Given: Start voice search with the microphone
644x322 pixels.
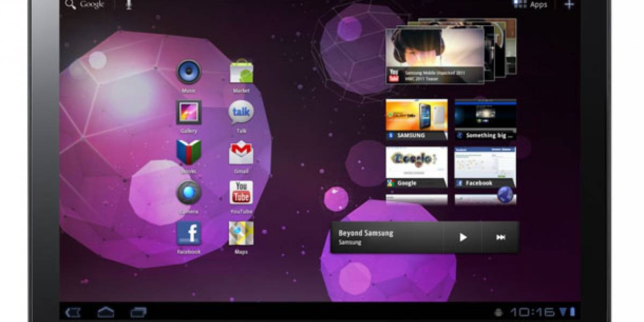Looking at the screenshot, I should click(x=129, y=5).
